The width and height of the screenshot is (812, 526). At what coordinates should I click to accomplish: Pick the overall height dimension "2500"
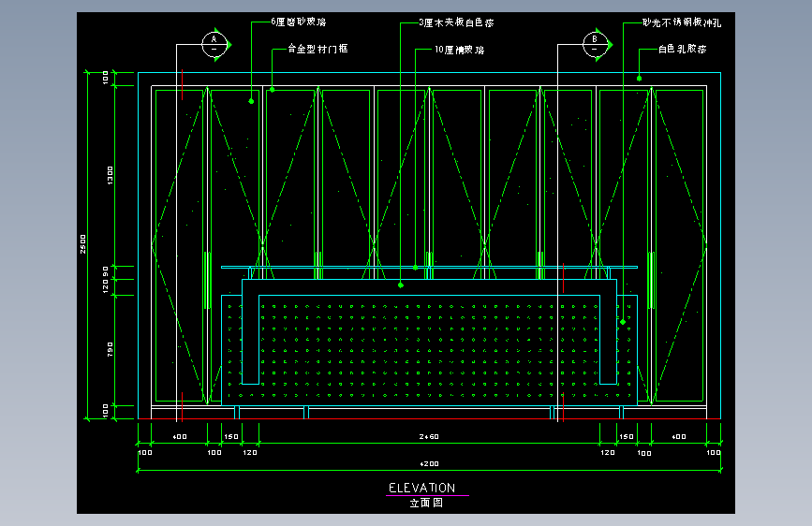pyautogui.click(x=82, y=244)
